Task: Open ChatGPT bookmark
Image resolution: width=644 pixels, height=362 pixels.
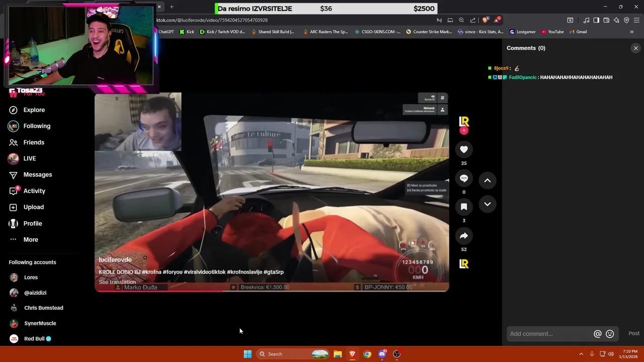Action: click(166, 32)
